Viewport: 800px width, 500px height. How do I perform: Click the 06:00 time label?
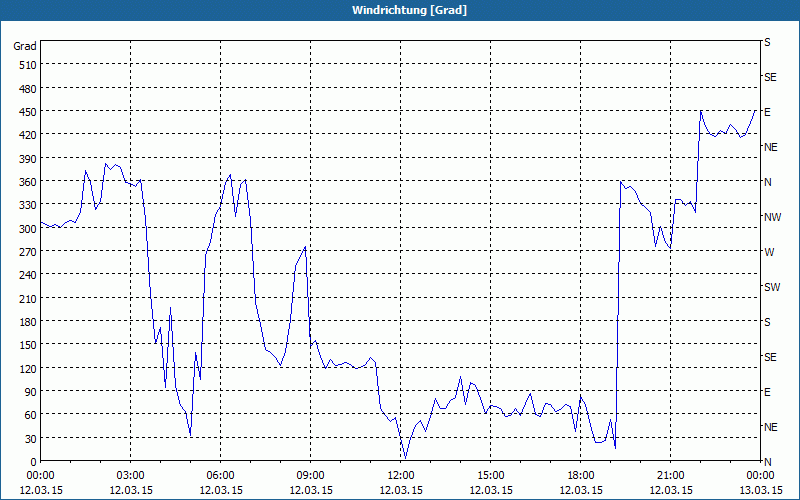point(220,476)
